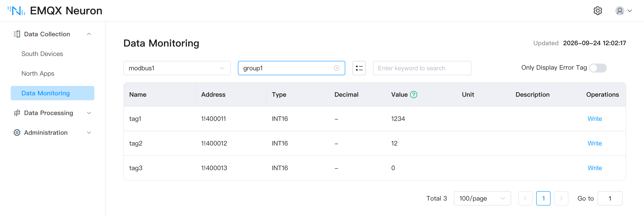Open the 100/page size dropdown
This screenshot has width=644, height=216.
(482, 198)
